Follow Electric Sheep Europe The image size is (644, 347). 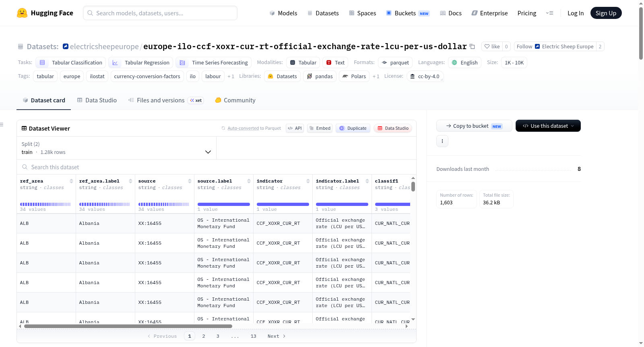(x=555, y=47)
